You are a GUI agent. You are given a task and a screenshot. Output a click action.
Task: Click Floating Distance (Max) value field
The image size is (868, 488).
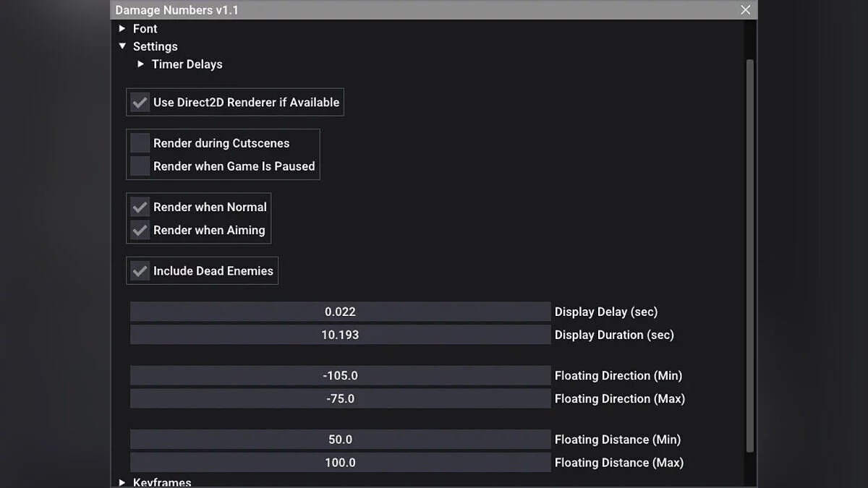[340, 463]
